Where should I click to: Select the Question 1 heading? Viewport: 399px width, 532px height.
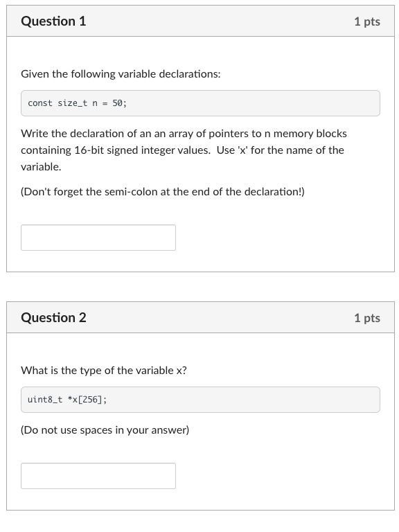pyautogui.click(x=53, y=21)
